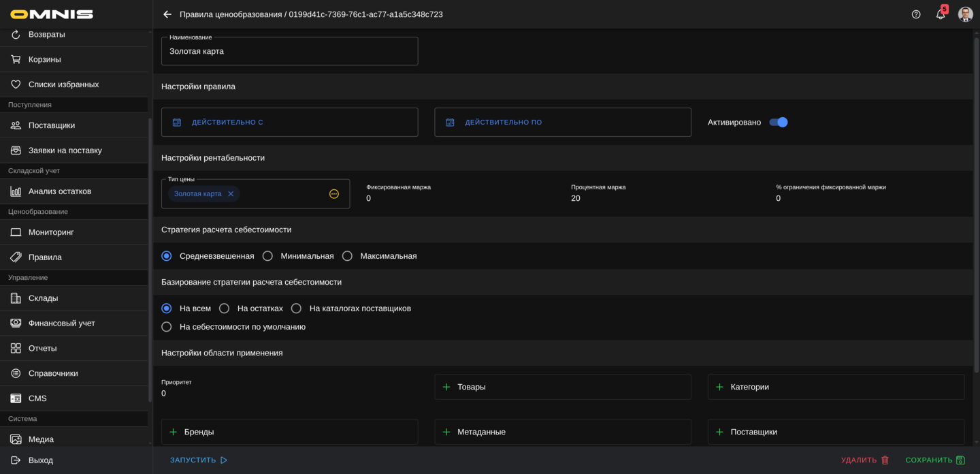
Task: Click the Сохранить button
Action: (x=934, y=460)
